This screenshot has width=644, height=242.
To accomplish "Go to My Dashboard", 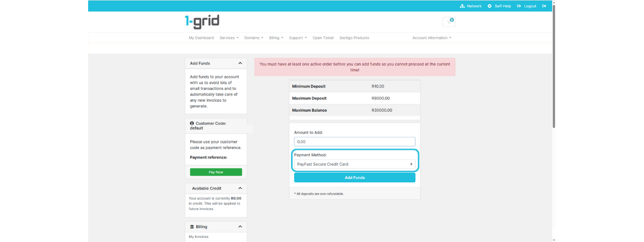I will click(201, 38).
